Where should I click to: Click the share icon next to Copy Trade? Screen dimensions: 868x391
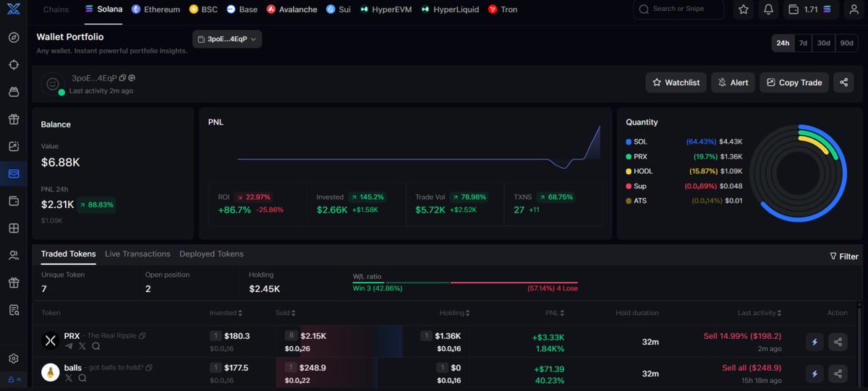(843, 82)
